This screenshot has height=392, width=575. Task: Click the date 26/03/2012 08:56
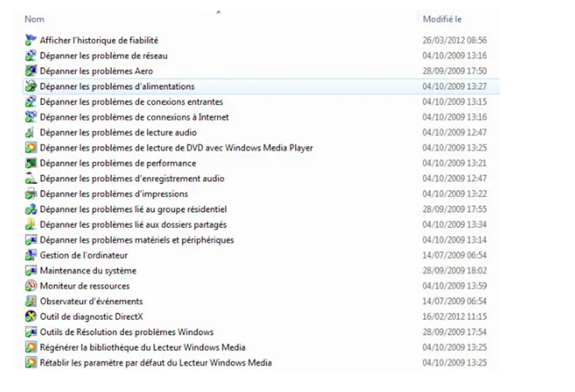(454, 40)
